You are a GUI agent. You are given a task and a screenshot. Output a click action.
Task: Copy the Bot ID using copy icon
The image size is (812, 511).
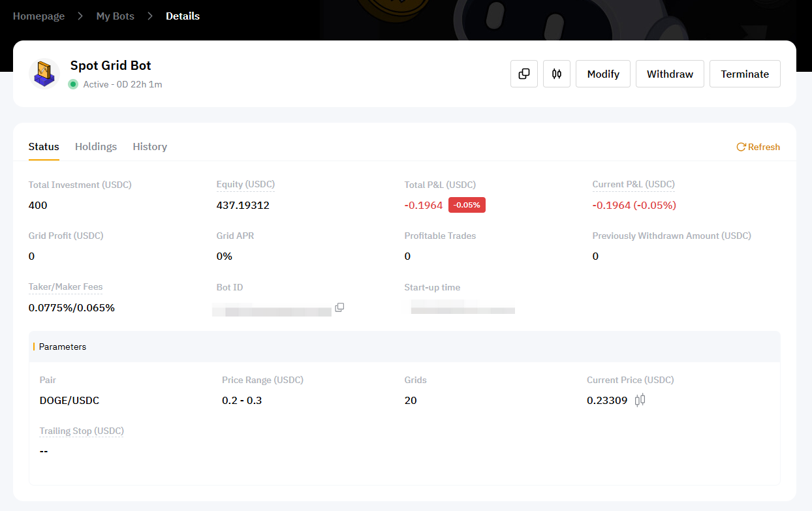[x=339, y=307]
